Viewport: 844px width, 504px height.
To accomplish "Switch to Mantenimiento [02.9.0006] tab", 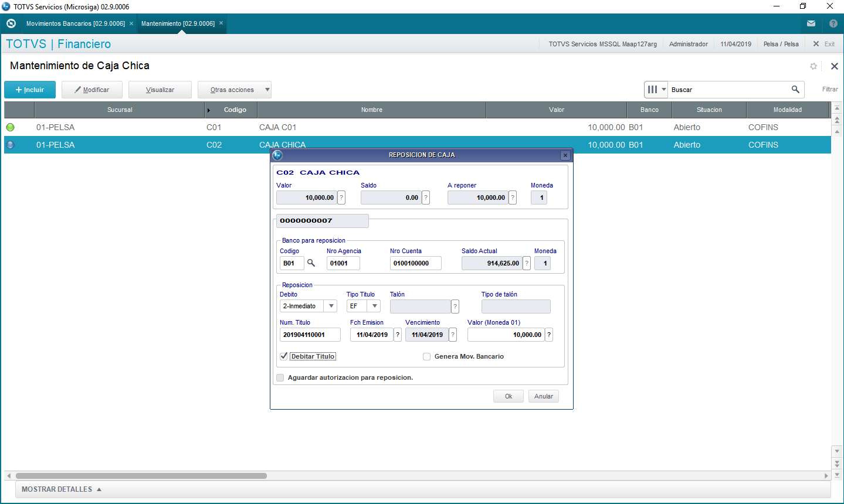I will tap(178, 23).
